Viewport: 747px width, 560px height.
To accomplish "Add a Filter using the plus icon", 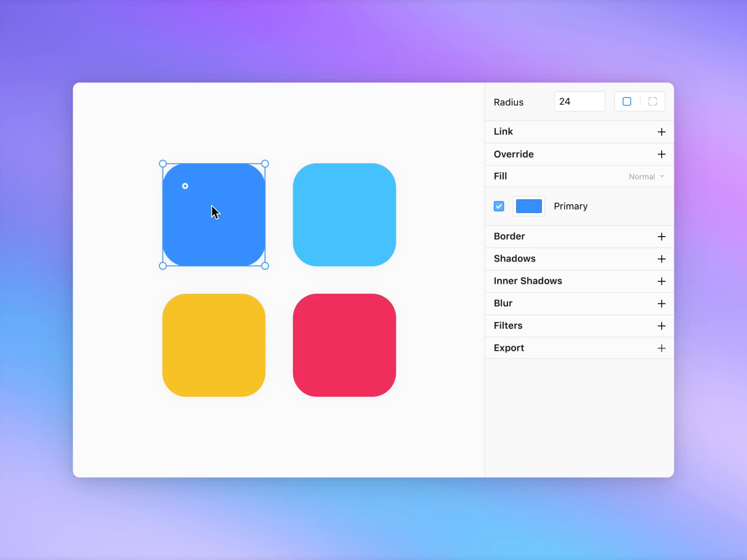I will (x=662, y=326).
